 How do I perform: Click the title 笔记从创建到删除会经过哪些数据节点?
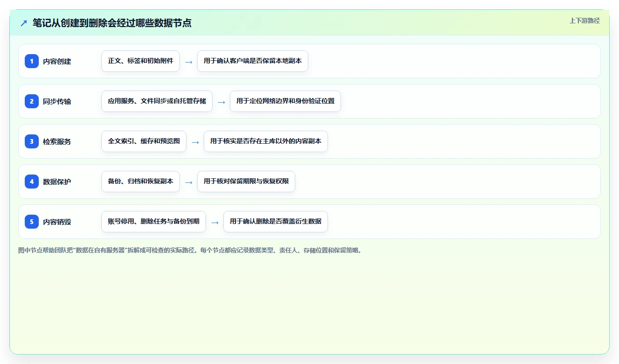(112, 23)
